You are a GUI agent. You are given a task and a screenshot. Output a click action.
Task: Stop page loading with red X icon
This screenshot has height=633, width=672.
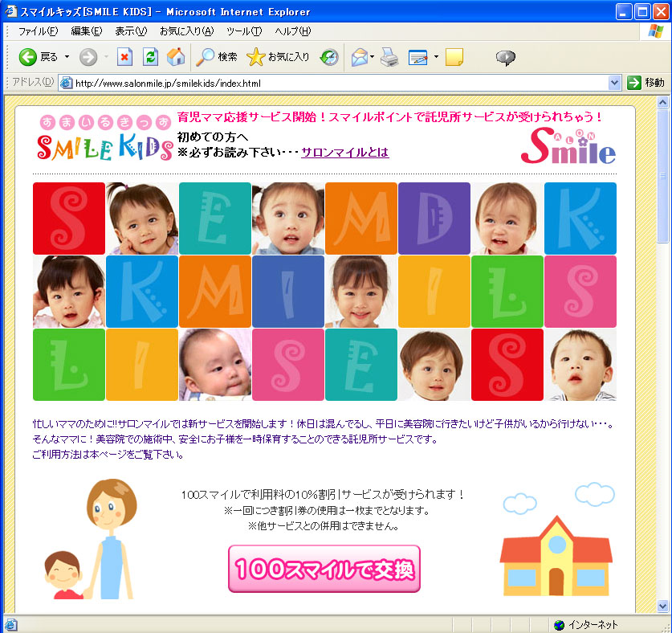[124, 57]
